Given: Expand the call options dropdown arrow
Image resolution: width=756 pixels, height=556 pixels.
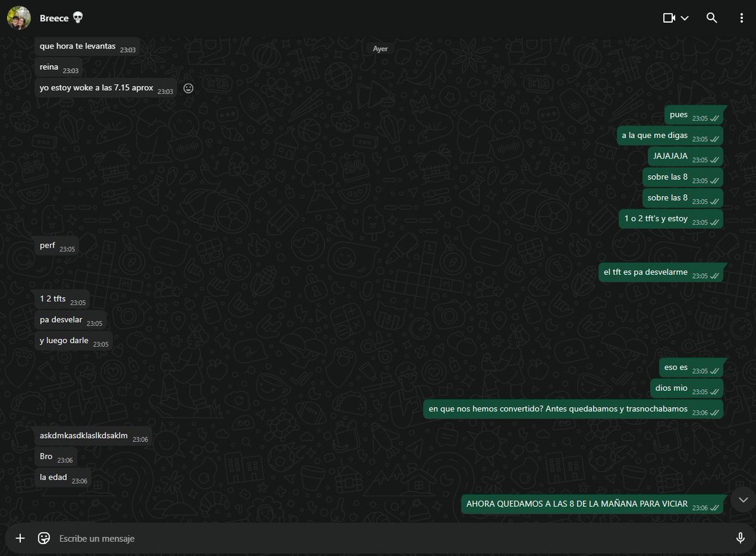Looking at the screenshot, I should (685, 18).
